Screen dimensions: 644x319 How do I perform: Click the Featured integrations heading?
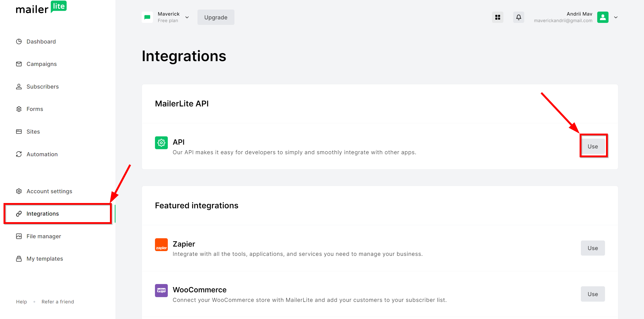(196, 206)
